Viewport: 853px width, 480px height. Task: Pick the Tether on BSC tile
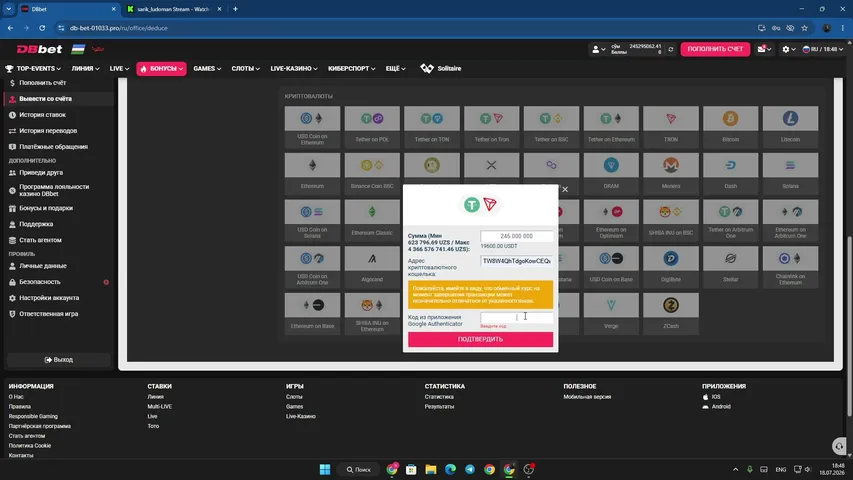(551, 126)
